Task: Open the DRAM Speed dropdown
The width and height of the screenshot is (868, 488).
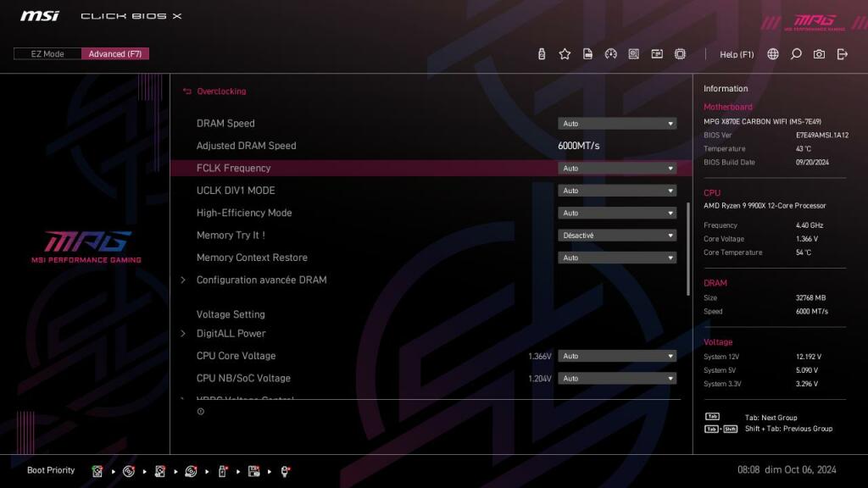Action: [x=617, y=123]
